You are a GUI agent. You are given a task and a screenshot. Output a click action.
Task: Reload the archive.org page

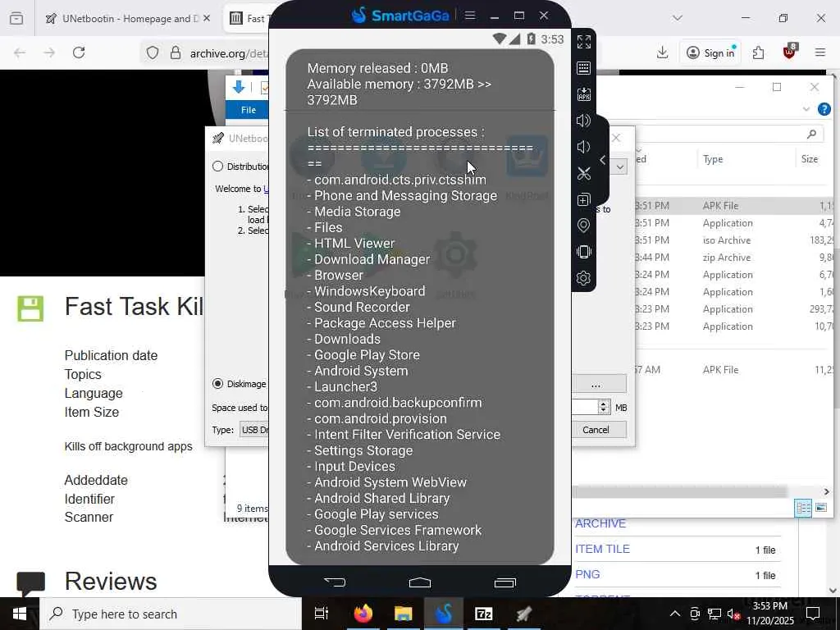(79, 52)
